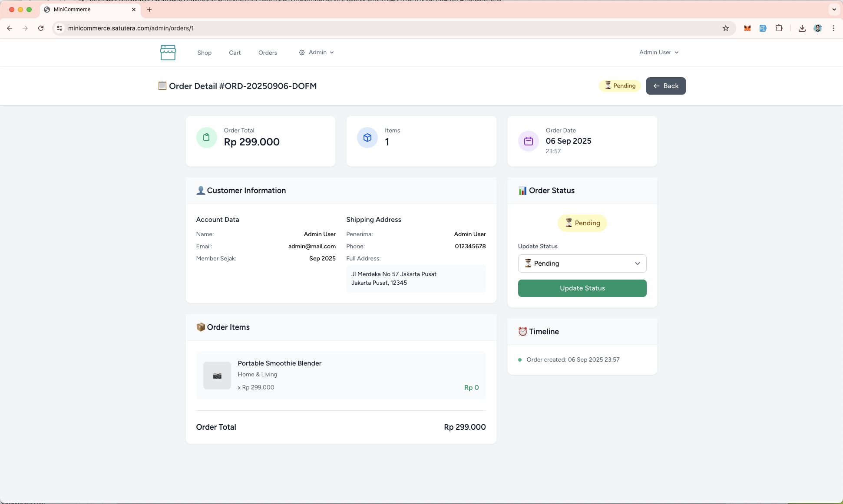Click the MetaMask fox extension icon
Screen dimensions: 843x504
747,28
